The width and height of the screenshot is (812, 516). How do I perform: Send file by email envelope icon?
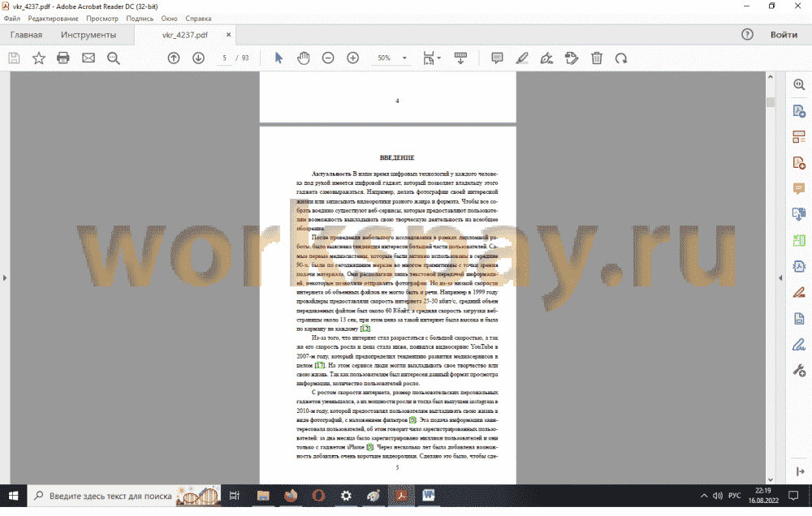click(x=89, y=58)
